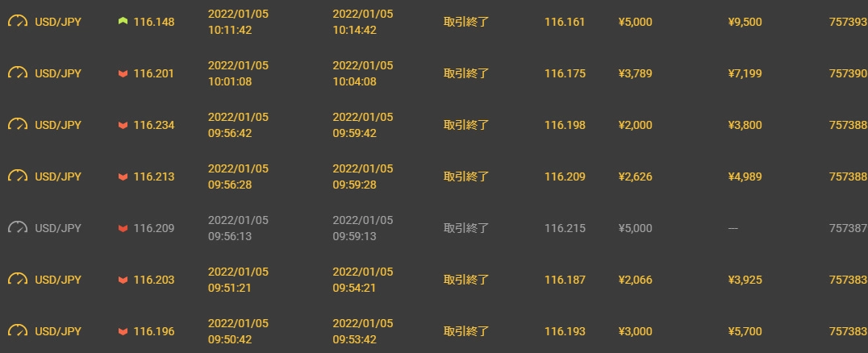Click the start time 09:50:42
This screenshot has width=868, height=353.
click(230, 340)
